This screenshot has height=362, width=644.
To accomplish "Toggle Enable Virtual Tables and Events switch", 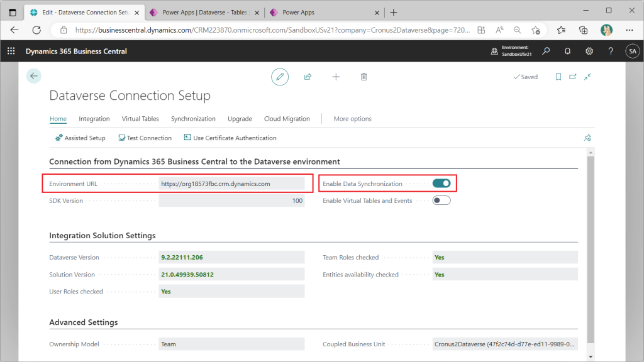I will click(441, 200).
